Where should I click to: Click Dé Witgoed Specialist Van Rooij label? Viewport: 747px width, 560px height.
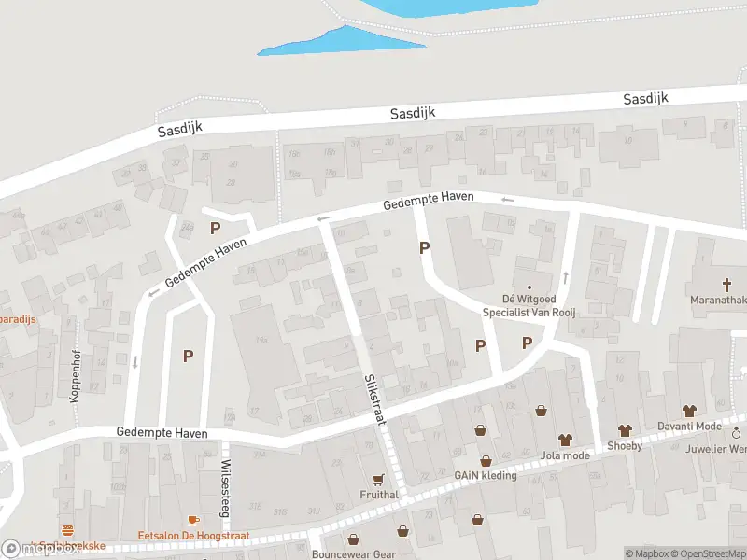[x=529, y=306]
